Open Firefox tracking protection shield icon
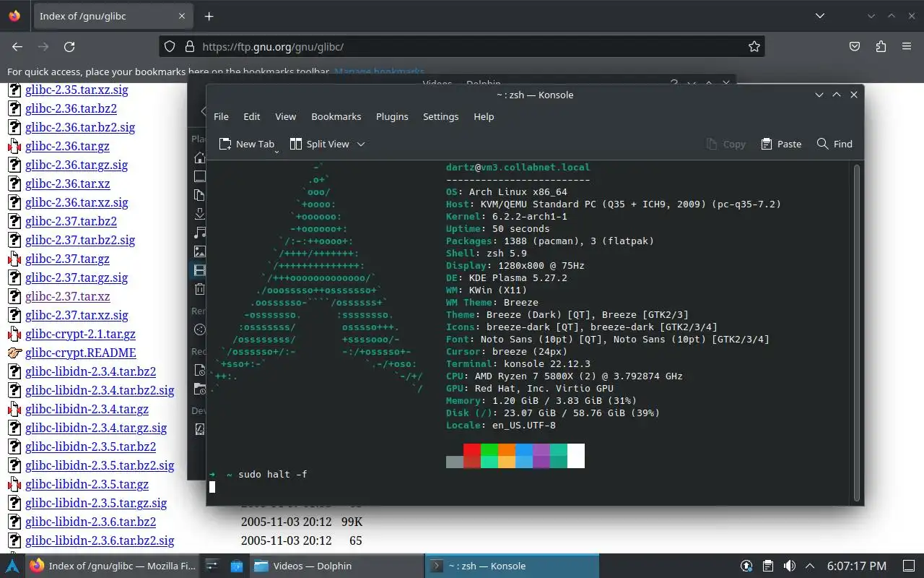 coord(170,46)
